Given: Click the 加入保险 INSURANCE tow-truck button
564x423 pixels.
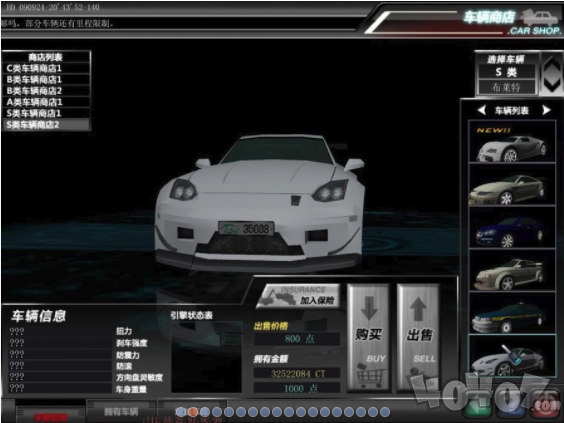Looking at the screenshot, I should click(299, 296).
